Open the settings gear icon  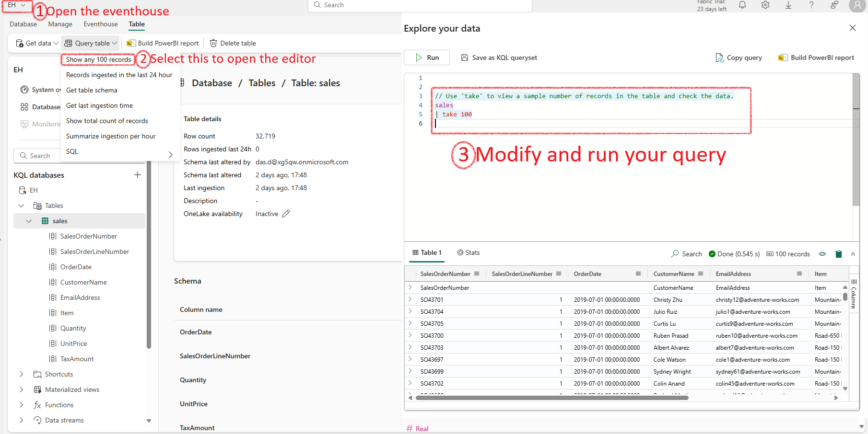click(x=765, y=5)
